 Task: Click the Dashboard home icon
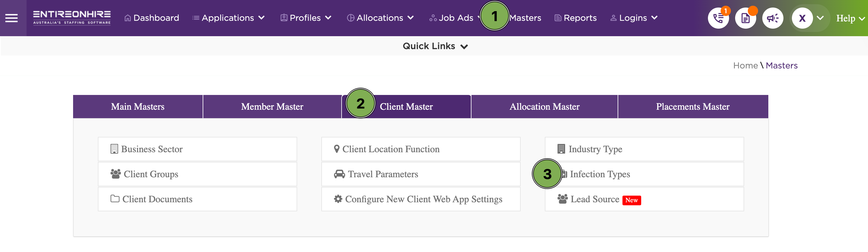[x=127, y=18]
